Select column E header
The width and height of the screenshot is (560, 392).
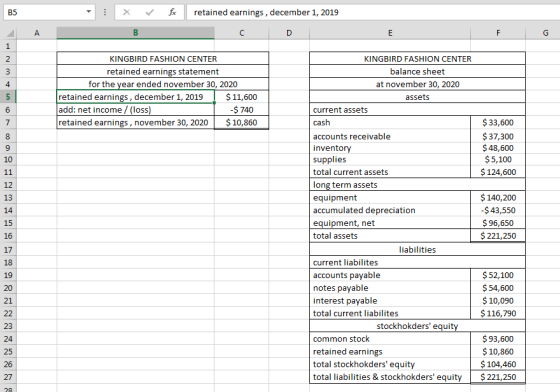[390, 33]
